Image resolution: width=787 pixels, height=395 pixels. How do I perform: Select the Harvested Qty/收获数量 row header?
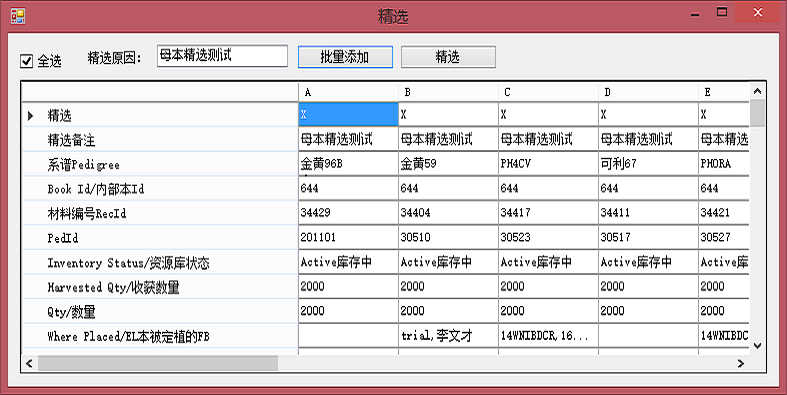tap(160, 288)
